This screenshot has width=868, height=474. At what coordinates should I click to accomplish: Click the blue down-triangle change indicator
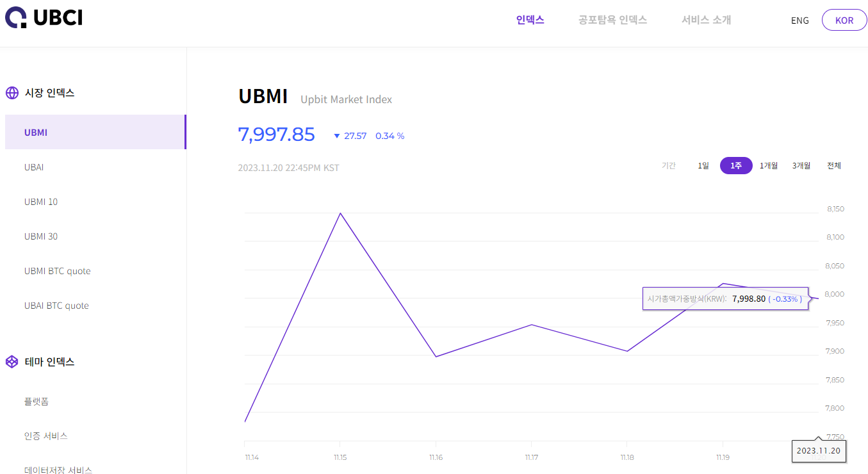(x=337, y=136)
